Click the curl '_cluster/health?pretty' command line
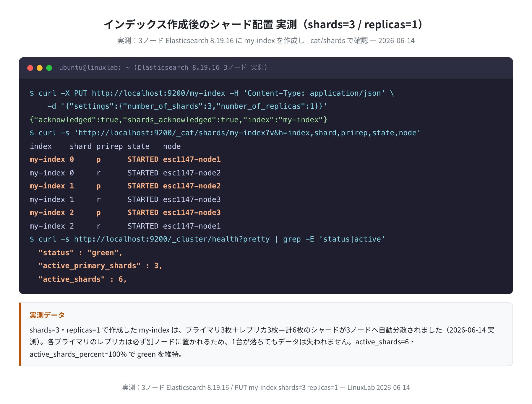 click(207, 239)
